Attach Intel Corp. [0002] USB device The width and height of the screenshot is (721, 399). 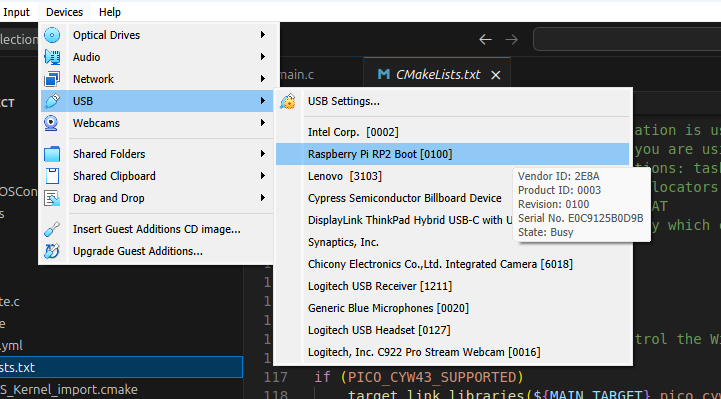tap(452, 132)
